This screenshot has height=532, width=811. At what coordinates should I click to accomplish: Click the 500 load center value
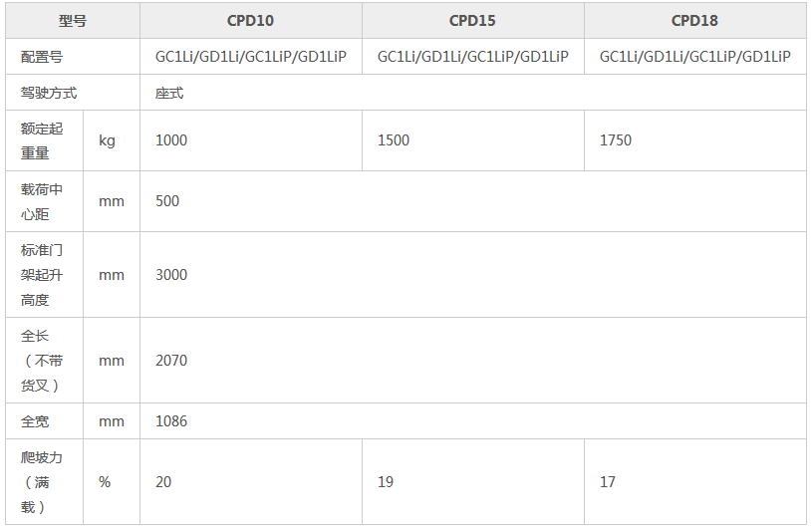(167, 201)
